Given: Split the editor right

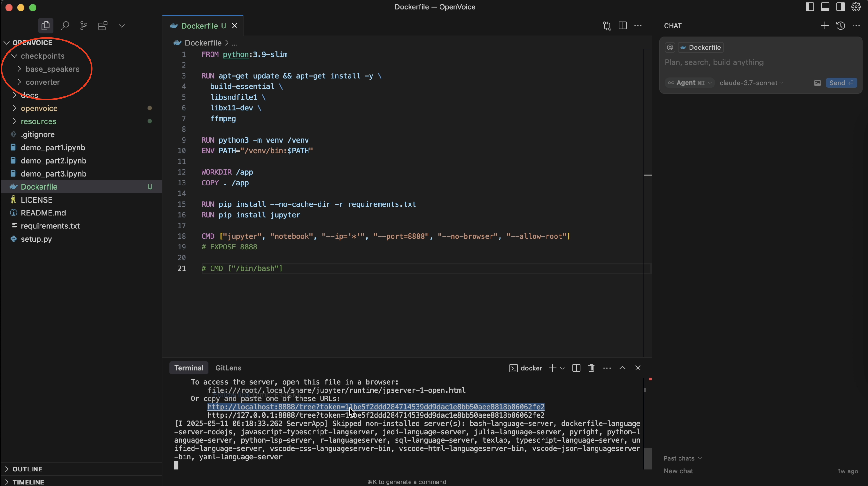Looking at the screenshot, I should (x=622, y=26).
